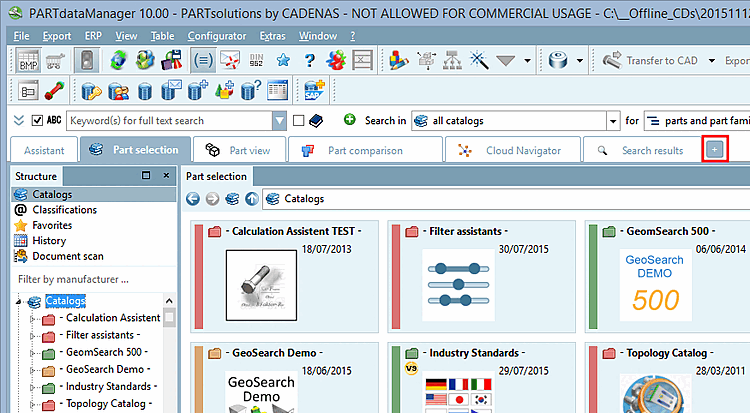This screenshot has height=413, width=750.
Task: Select History in Structure panel
Action: coord(49,240)
